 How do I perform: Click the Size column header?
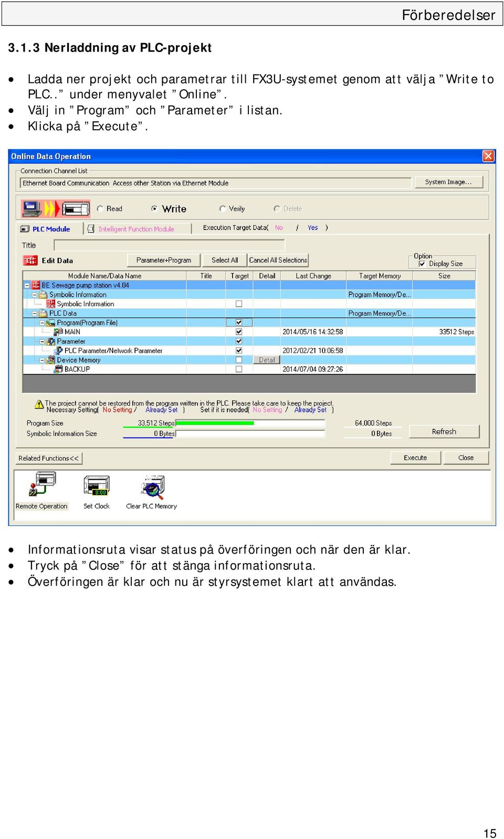[x=444, y=276]
